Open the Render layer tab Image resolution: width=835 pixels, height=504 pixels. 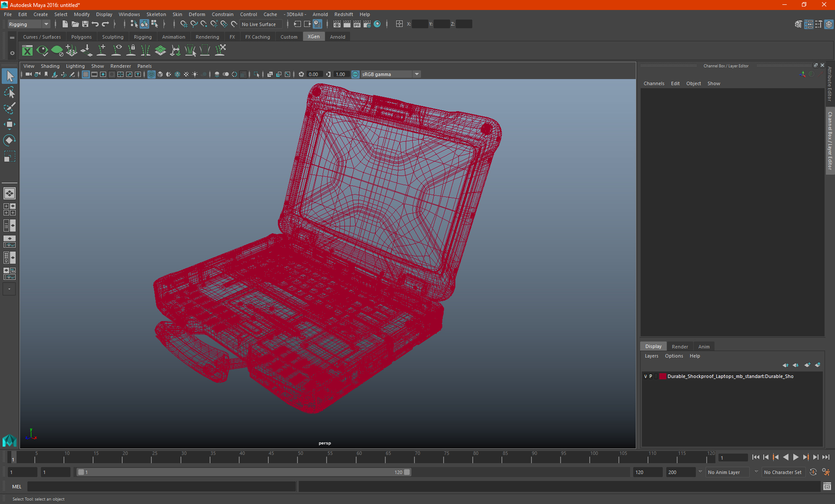click(680, 346)
